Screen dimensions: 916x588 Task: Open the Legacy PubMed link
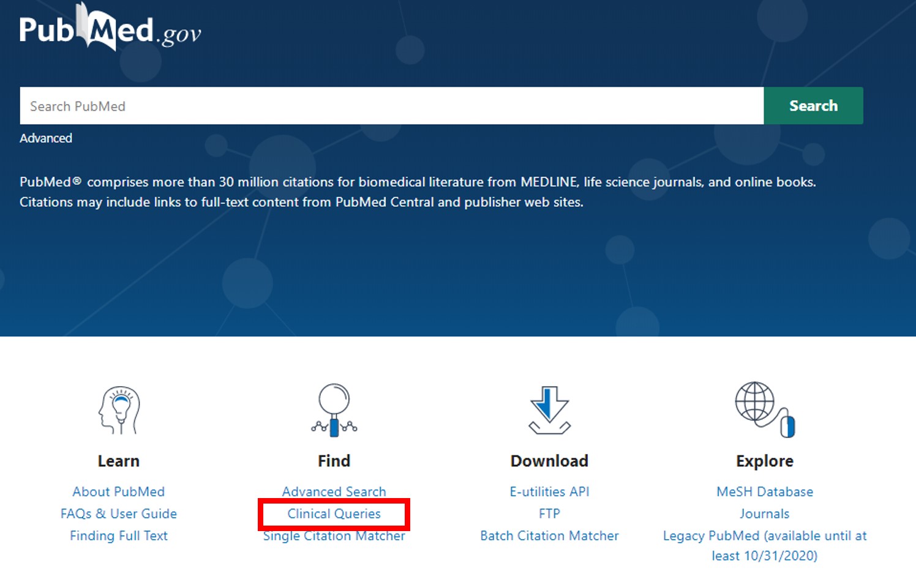pos(765,545)
